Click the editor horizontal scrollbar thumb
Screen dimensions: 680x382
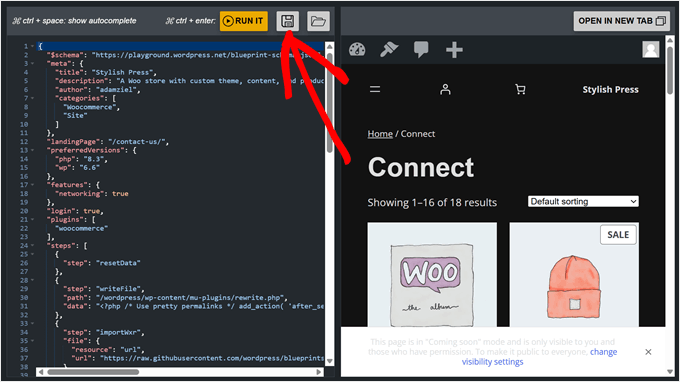(93, 372)
